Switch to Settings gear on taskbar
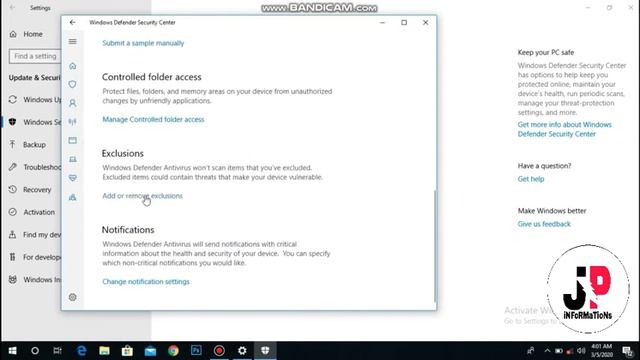 [242, 351]
